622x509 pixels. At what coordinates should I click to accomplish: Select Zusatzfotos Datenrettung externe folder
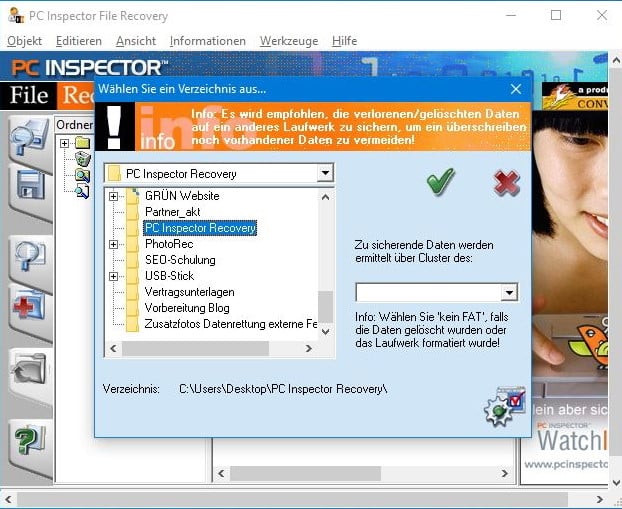coord(230,324)
